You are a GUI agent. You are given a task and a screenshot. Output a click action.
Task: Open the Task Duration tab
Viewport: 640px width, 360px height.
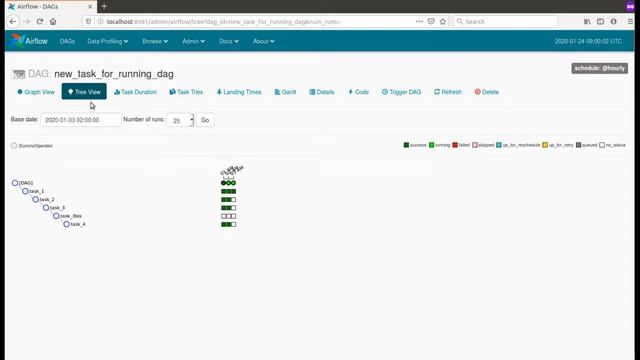pyautogui.click(x=135, y=92)
